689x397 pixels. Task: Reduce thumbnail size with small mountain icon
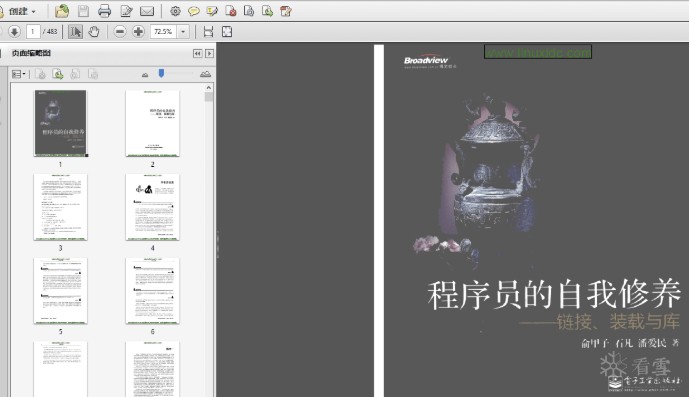click(x=145, y=75)
